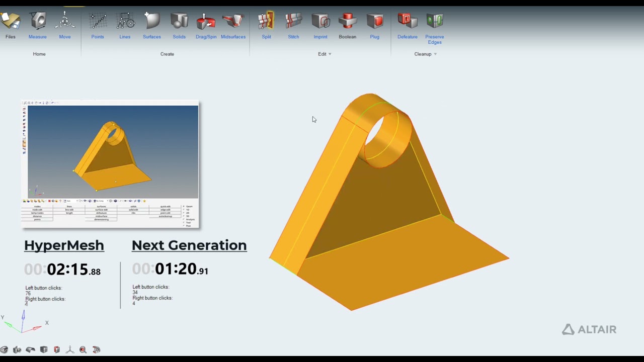Click the eye show/hide icon
Screen dimensions: 644x362
[4, 349]
